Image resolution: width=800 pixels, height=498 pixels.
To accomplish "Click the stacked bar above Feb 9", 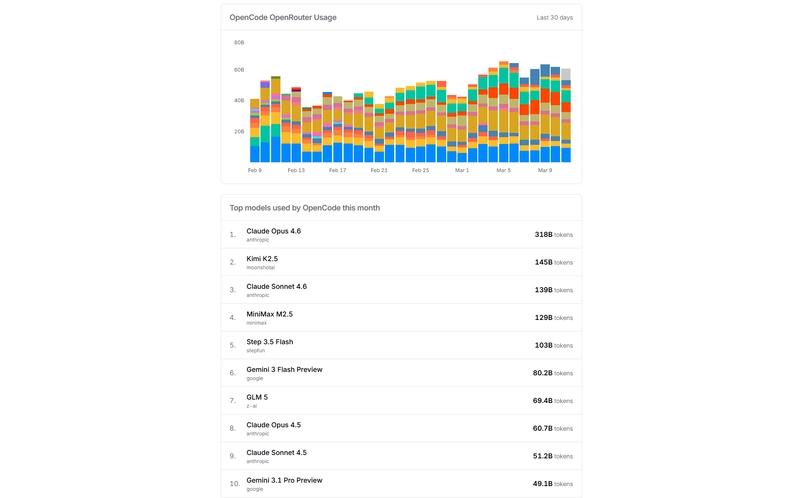I will [255, 130].
